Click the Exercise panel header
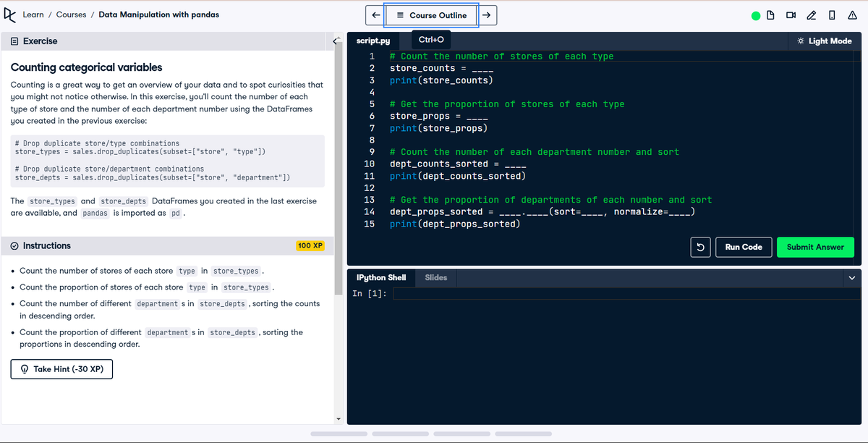The width and height of the screenshot is (868, 443). [x=167, y=41]
